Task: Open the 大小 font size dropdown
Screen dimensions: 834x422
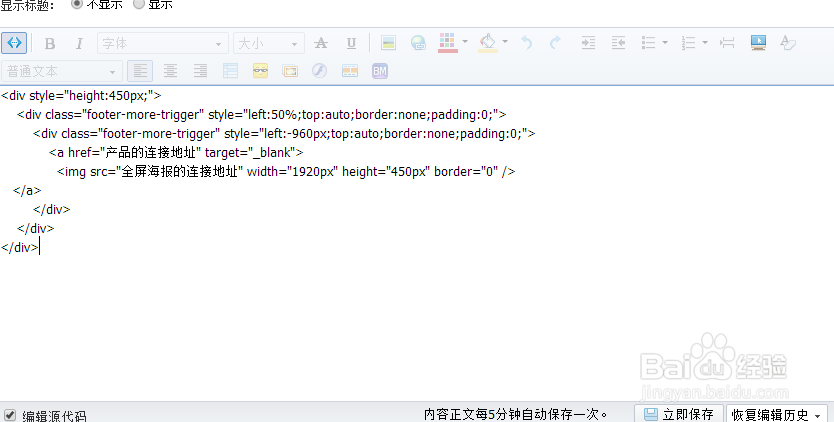Action: [x=269, y=43]
